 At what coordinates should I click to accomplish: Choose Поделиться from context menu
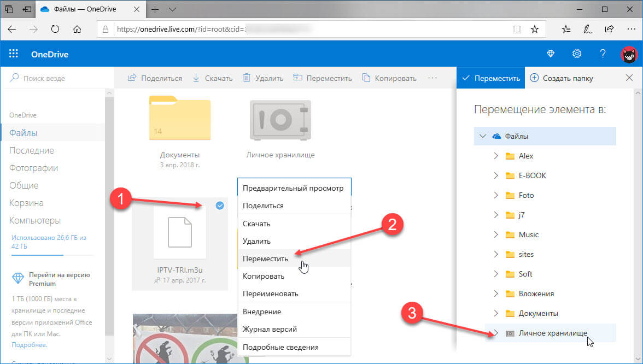[x=294, y=206]
